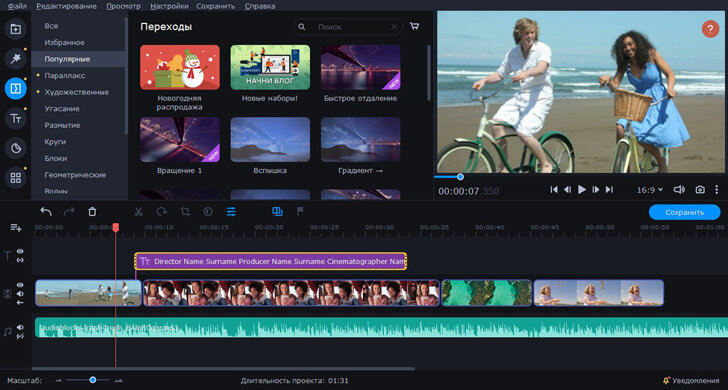Click the timeline horizontal scrollbar
The image size is (728, 390).
pyautogui.click(x=223, y=369)
